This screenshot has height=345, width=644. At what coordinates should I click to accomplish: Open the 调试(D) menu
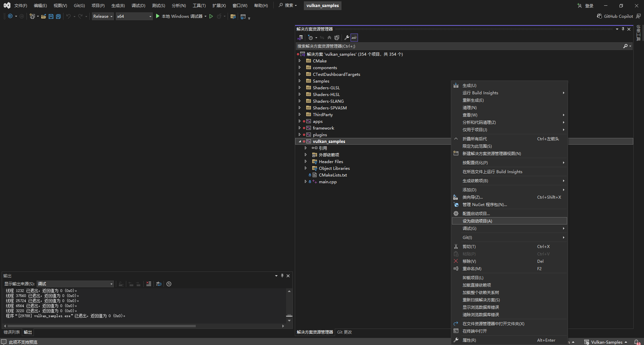tap(138, 6)
